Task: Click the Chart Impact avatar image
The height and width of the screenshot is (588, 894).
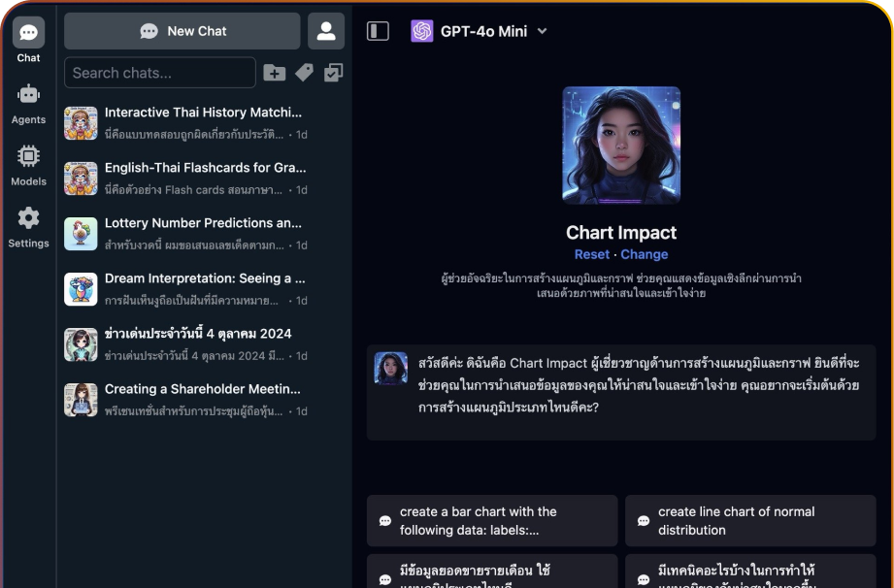Action: [x=621, y=146]
